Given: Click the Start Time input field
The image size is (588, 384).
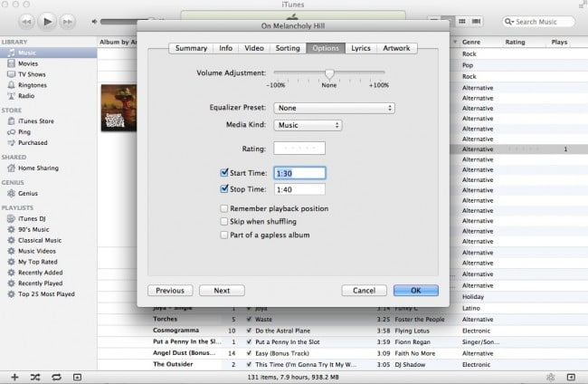Looking at the screenshot, I should [x=299, y=173].
